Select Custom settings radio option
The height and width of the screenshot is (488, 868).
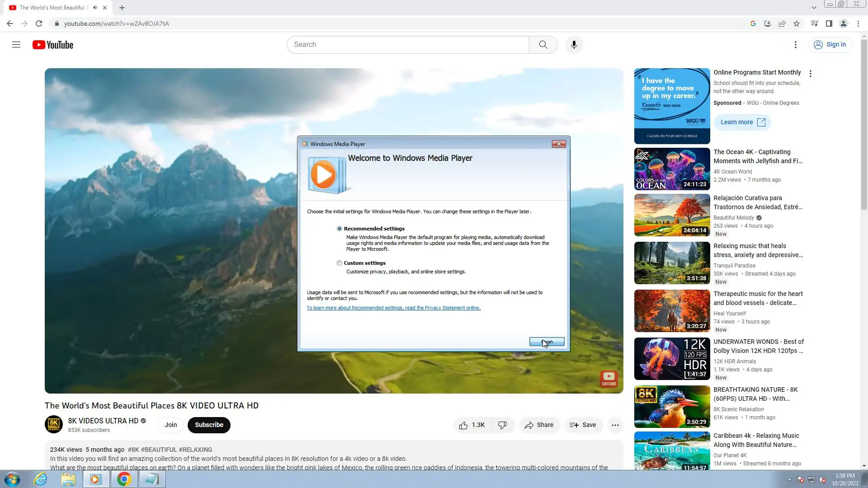click(x=340, y=263)
